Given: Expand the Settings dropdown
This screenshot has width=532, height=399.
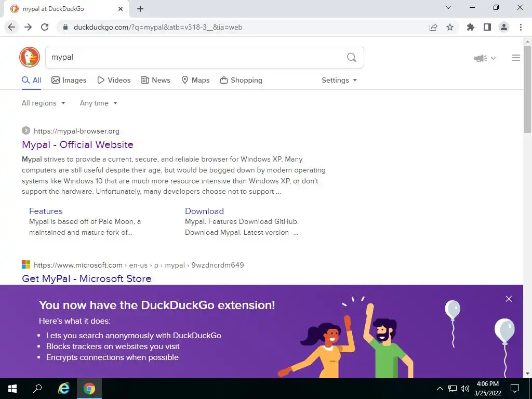Looking at the screenshot, I should click(339, 80).
